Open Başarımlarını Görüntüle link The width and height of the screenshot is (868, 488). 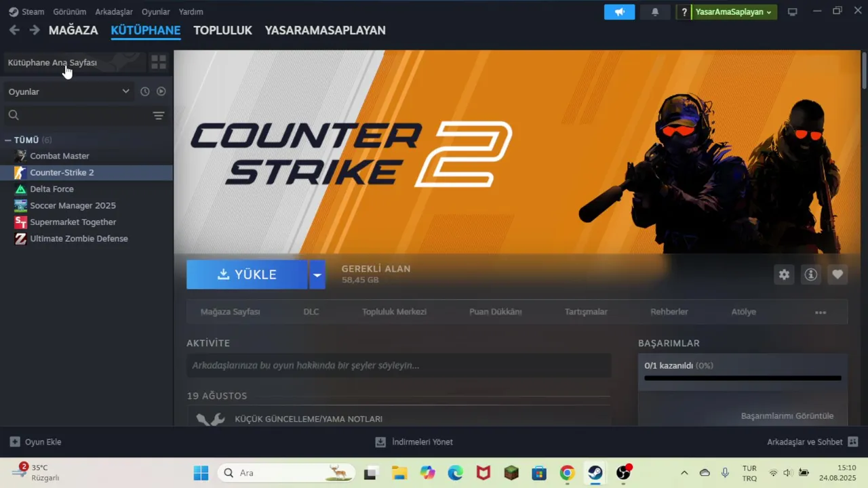[x=787, y=415]
